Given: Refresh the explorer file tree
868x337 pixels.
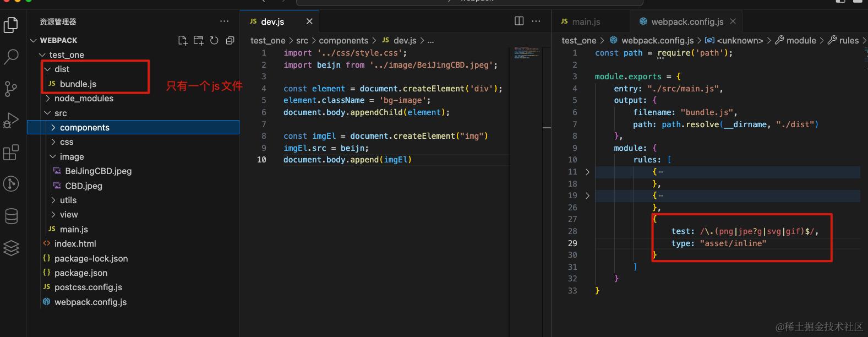Looking at the screenshot, I should [214, 40].
